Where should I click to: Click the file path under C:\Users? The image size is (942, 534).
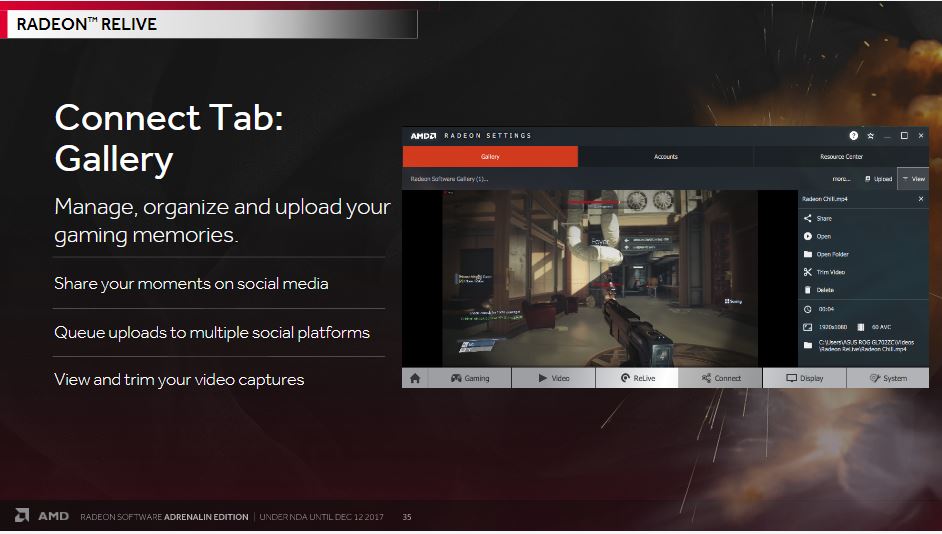pyautogui.click(x=866, y=345)
